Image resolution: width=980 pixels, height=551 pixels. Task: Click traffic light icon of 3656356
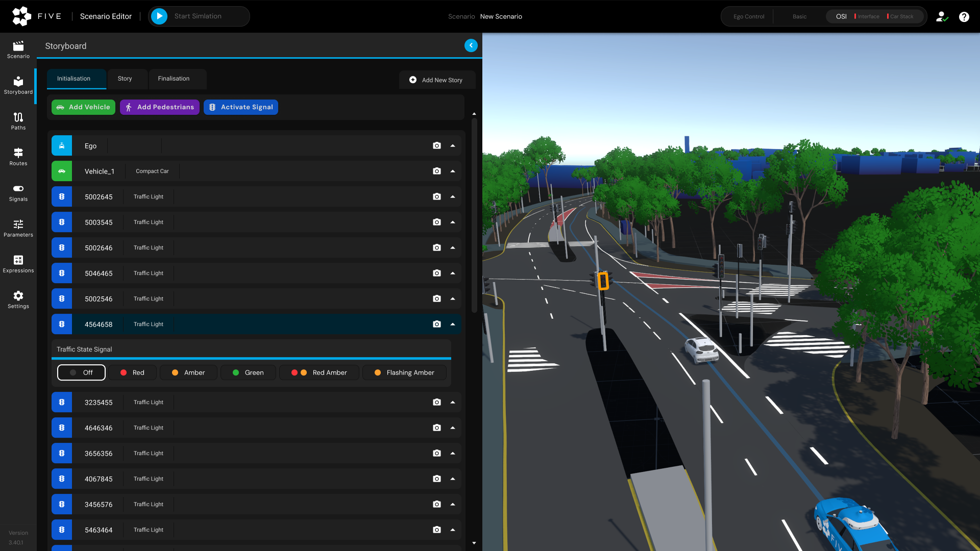click(62, 453)
